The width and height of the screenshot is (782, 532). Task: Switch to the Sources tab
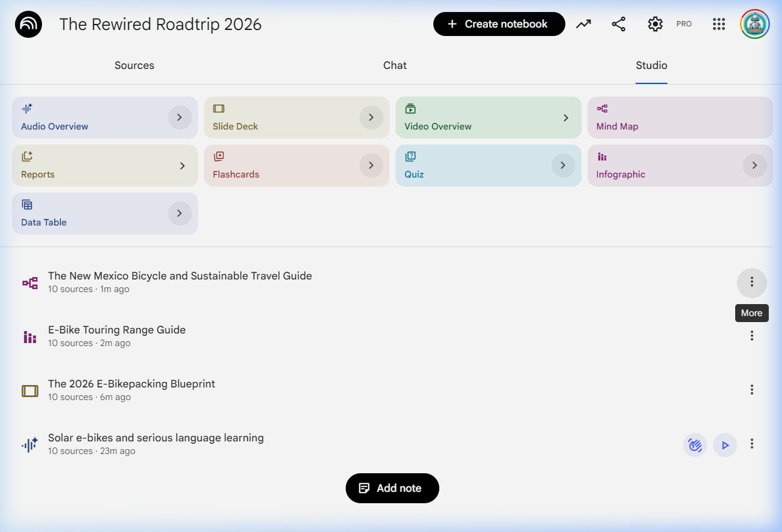[134, 65]
